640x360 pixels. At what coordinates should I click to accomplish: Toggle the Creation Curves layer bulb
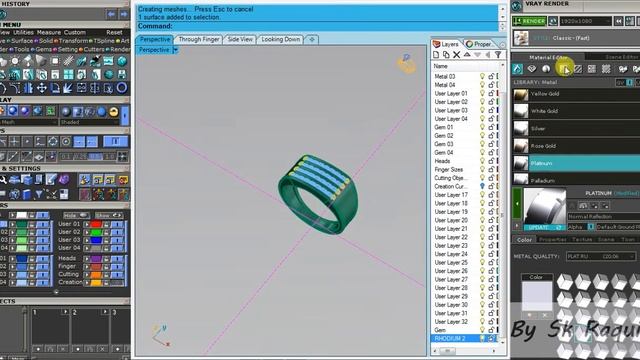pos(482,187)
